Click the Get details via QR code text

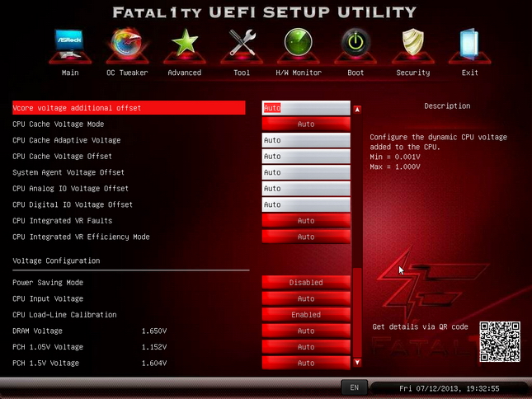click(x=420, y=326)
